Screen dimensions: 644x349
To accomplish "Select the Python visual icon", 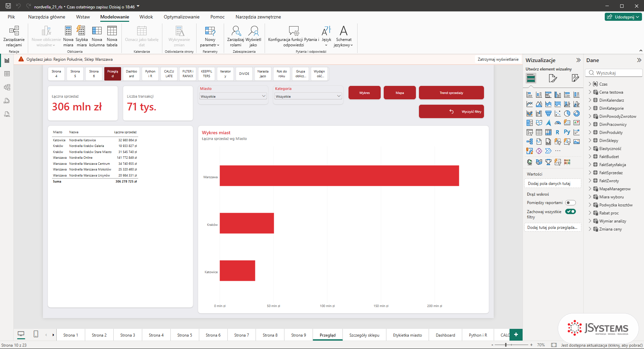I will [567, 132].
